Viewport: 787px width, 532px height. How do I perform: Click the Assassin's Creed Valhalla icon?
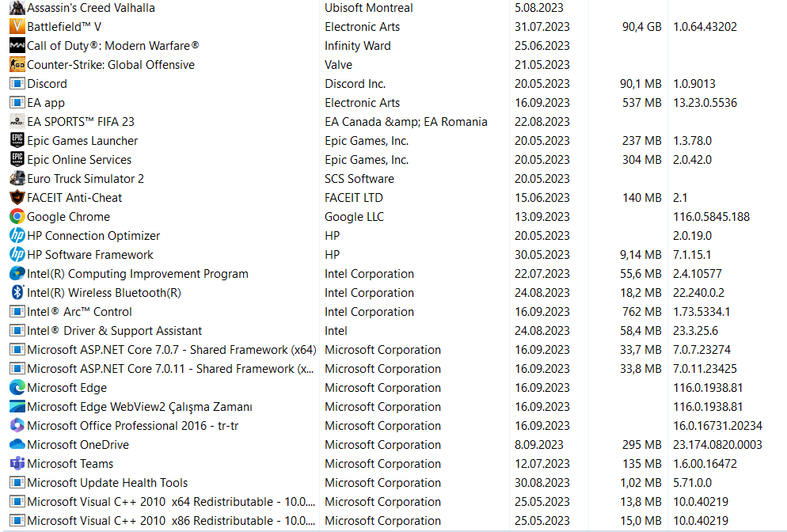17,8
